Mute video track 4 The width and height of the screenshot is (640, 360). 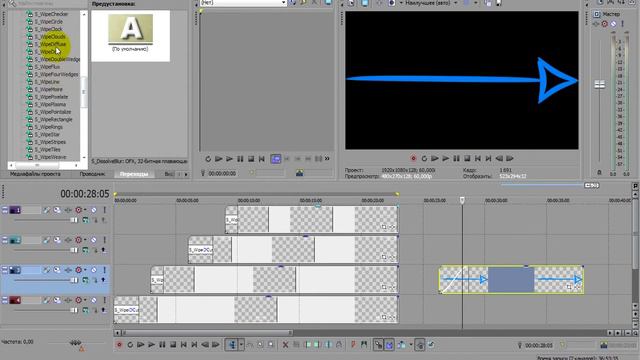coord(93,300)
